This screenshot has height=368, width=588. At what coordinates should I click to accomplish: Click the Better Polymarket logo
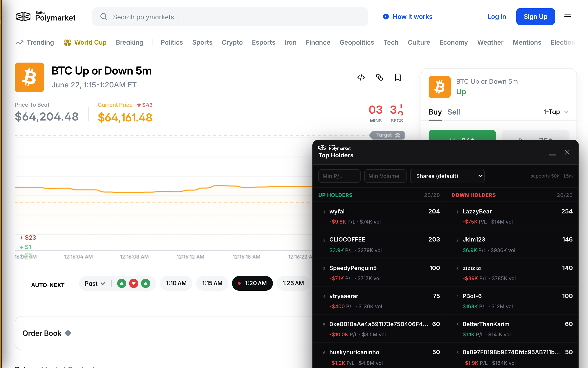(x=45, y=17)
